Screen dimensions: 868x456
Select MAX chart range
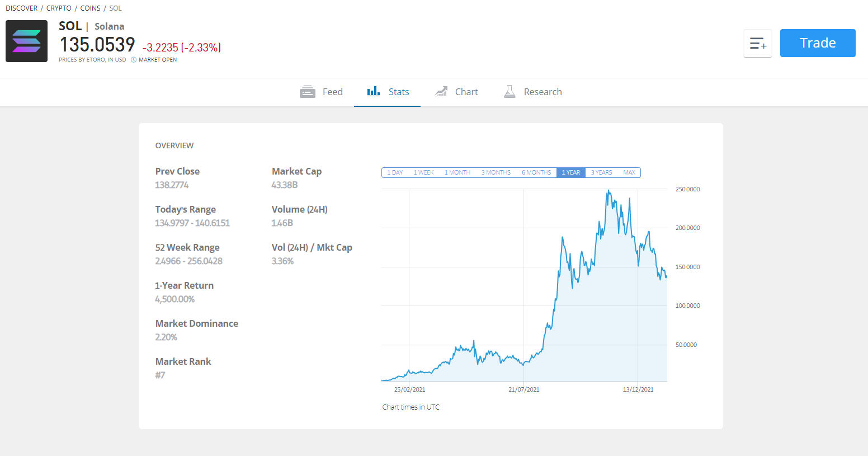(629, 172)
